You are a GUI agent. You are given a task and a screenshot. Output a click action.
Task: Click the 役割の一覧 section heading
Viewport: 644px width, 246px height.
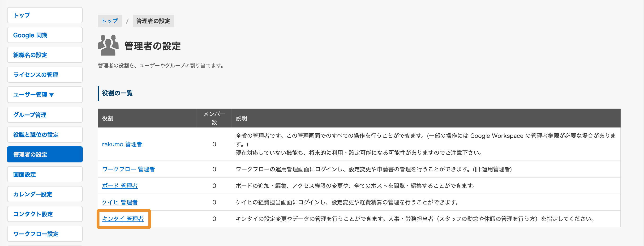[117, 93]
